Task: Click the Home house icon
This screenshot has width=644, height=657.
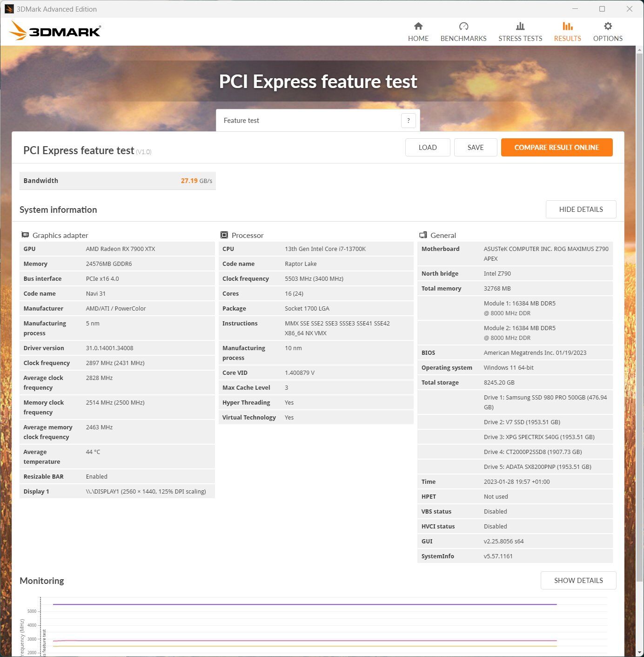Action: tap(418, 26)
